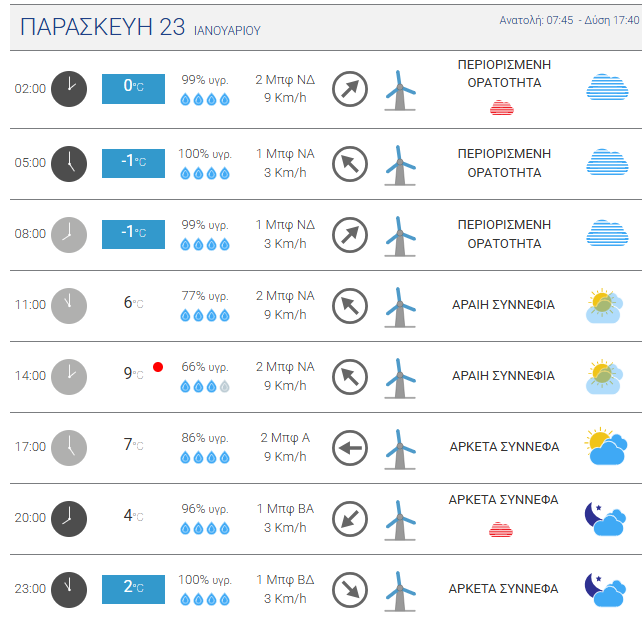Viewport: 642px width, 619px height.
Task: Open the fog cloud icon at 02:00
Action: pyautogui.click(x=606, y=88)
